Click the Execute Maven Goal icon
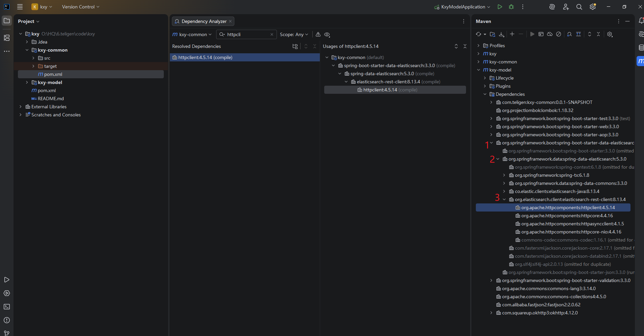This screenshot has height=336, width=644. pos(541,34)
